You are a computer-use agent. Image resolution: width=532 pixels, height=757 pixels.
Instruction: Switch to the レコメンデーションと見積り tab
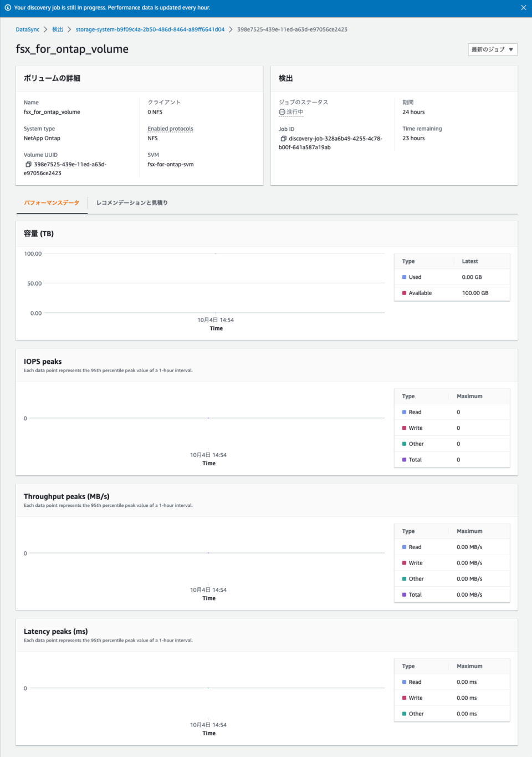click(x=132, y=202)
